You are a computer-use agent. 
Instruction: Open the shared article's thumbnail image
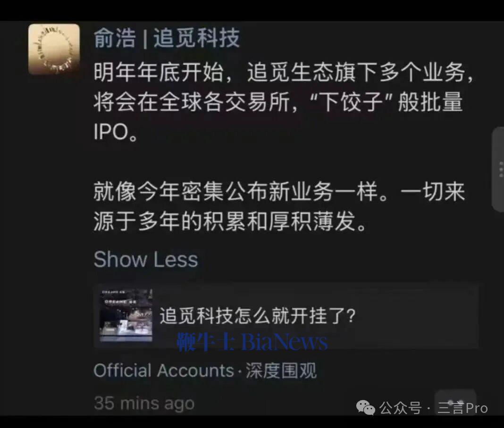pos(126,315)
